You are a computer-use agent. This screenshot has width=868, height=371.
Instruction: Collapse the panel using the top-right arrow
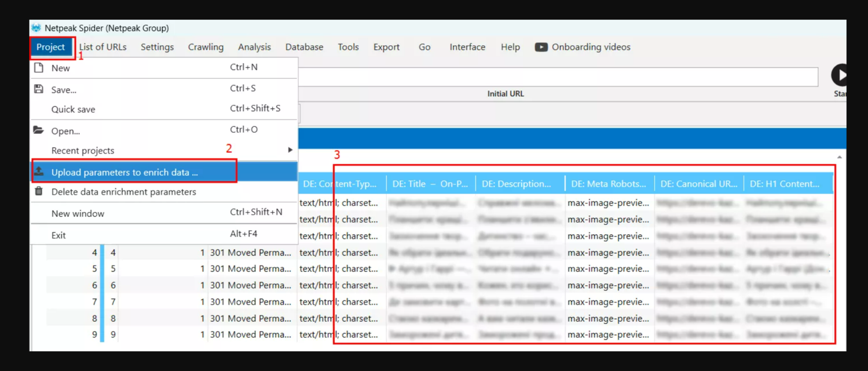click(839, 157)
